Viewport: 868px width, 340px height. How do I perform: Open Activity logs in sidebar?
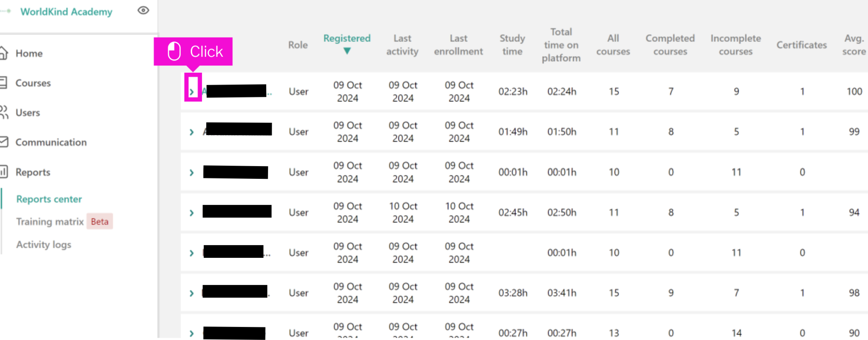[x=44, y=245]
